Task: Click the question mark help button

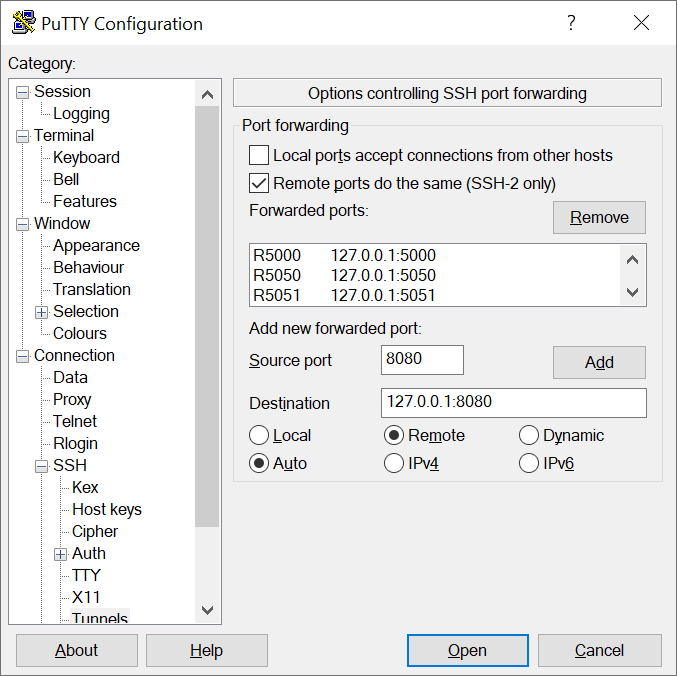Action: (x=571, y=22)
